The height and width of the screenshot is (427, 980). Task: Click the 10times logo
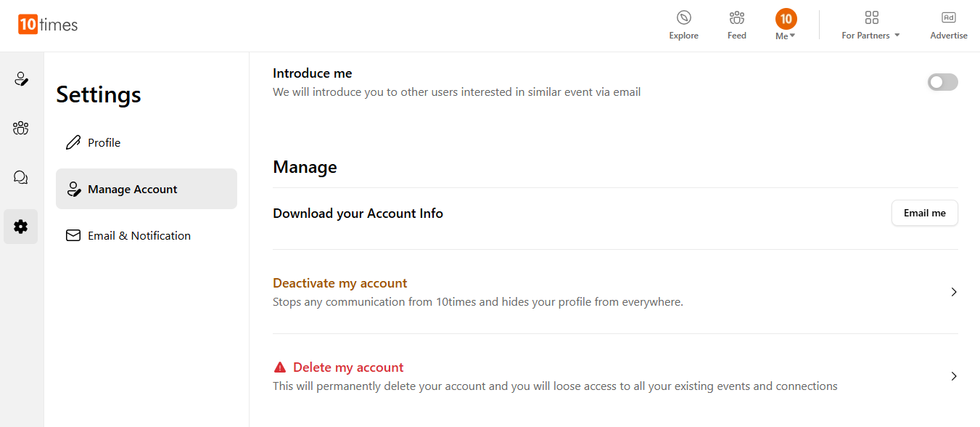[x=48, y=25]
